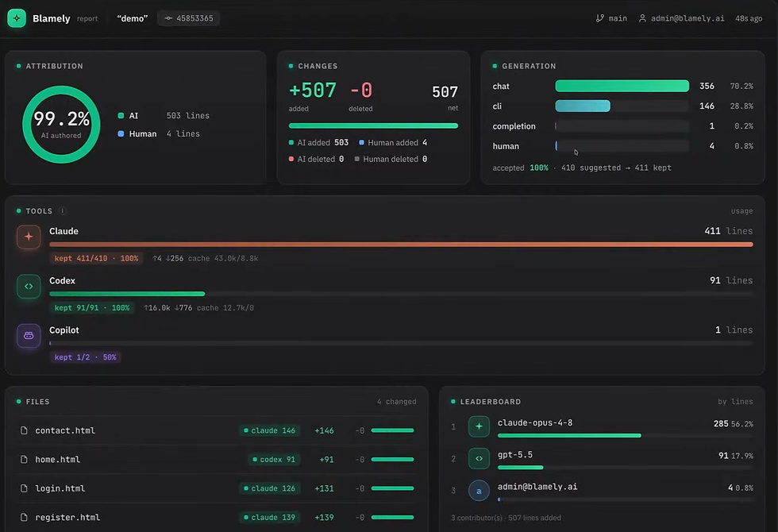This screenshot has height=532, width=778.
Task: Click the codex 91 tag on home.html
Action: pyautogui.click(x=274, y=460)
